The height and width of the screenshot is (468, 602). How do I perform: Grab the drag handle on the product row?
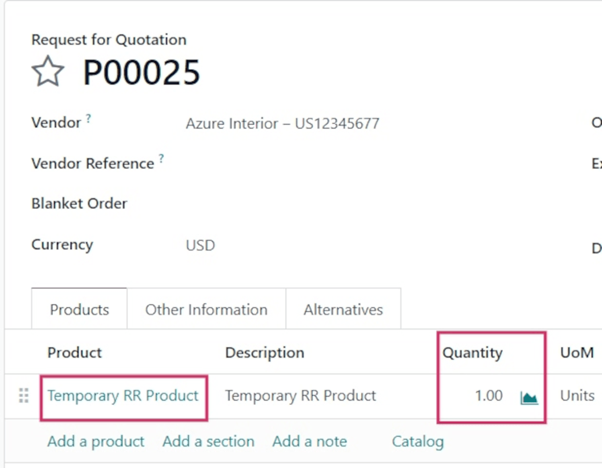pos(24,396)
